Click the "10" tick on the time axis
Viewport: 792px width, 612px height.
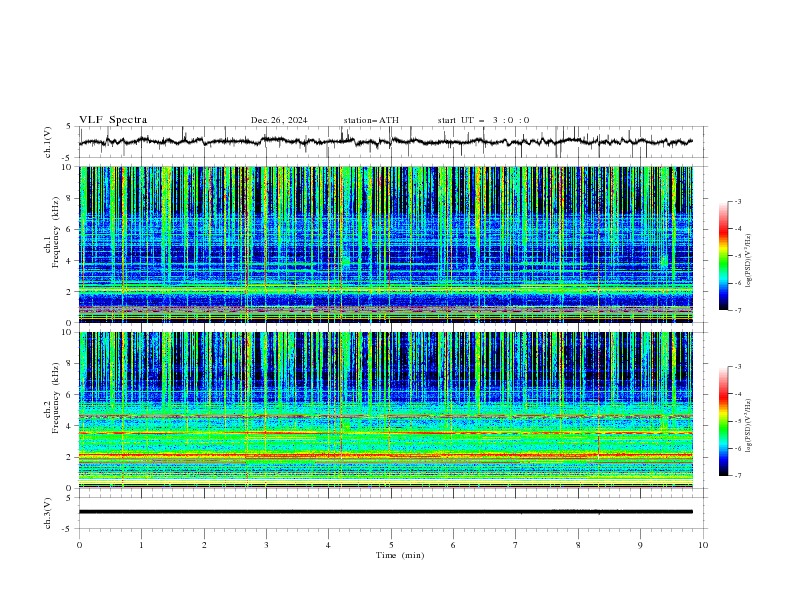[x=703, y=545]
